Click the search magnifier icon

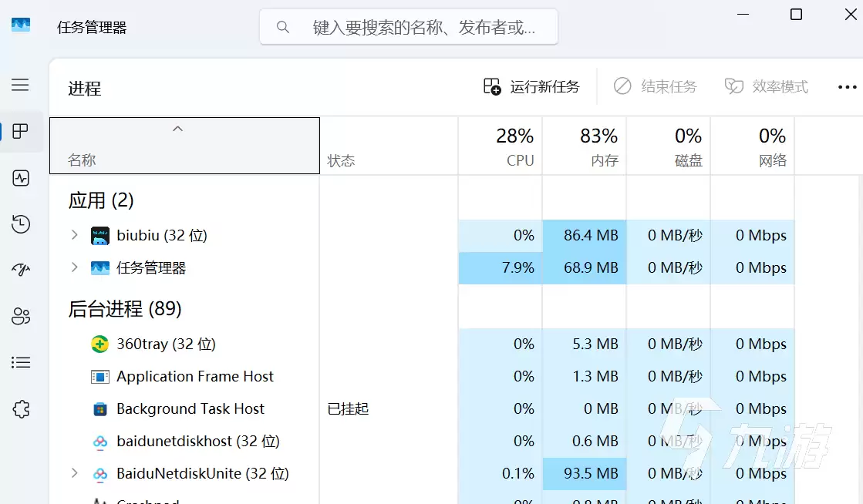(283, 26)
